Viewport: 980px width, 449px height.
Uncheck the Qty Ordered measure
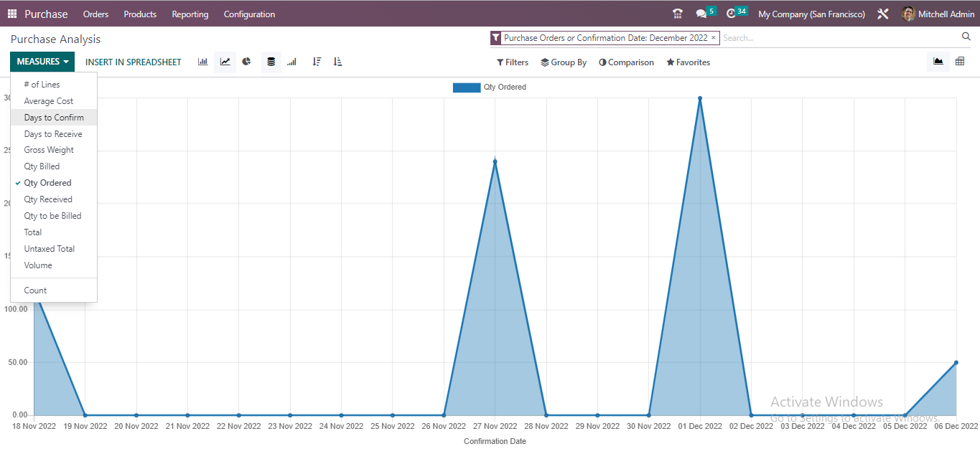(x=47, y=182)
